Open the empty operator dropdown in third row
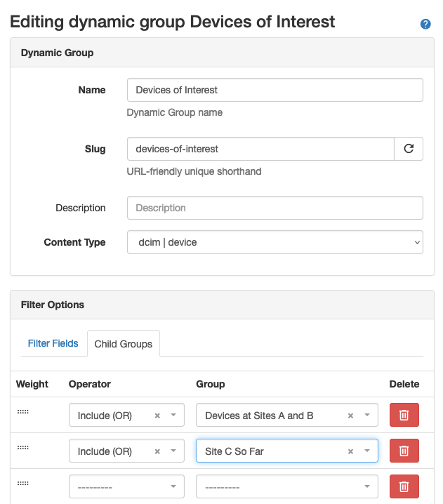 (x=126, y=486)
